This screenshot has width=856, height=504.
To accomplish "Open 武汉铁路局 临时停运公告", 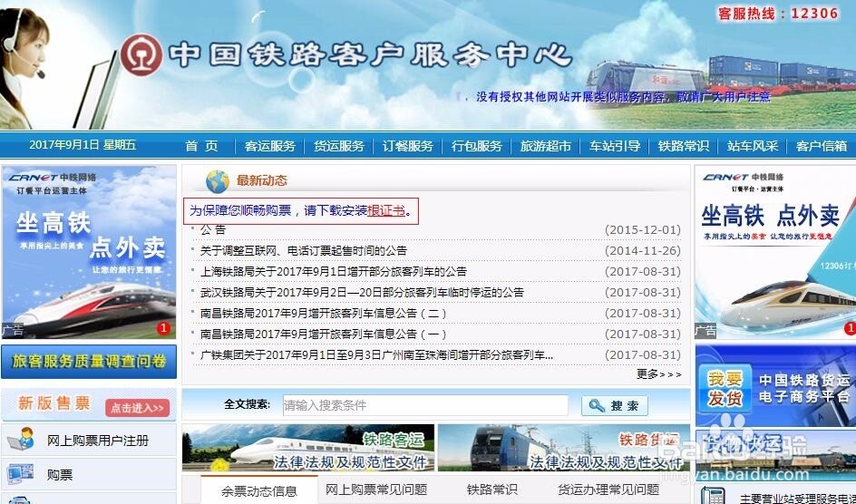I will 362,292.
